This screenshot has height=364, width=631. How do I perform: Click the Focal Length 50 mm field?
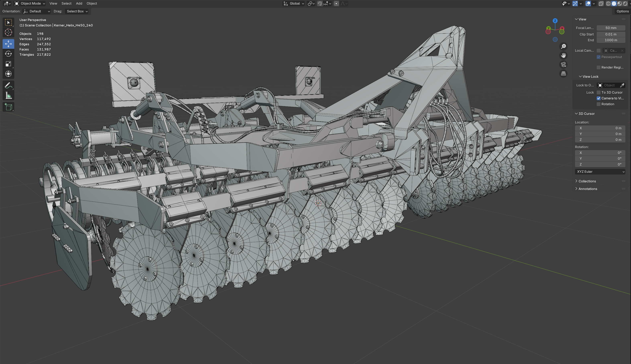611,28
